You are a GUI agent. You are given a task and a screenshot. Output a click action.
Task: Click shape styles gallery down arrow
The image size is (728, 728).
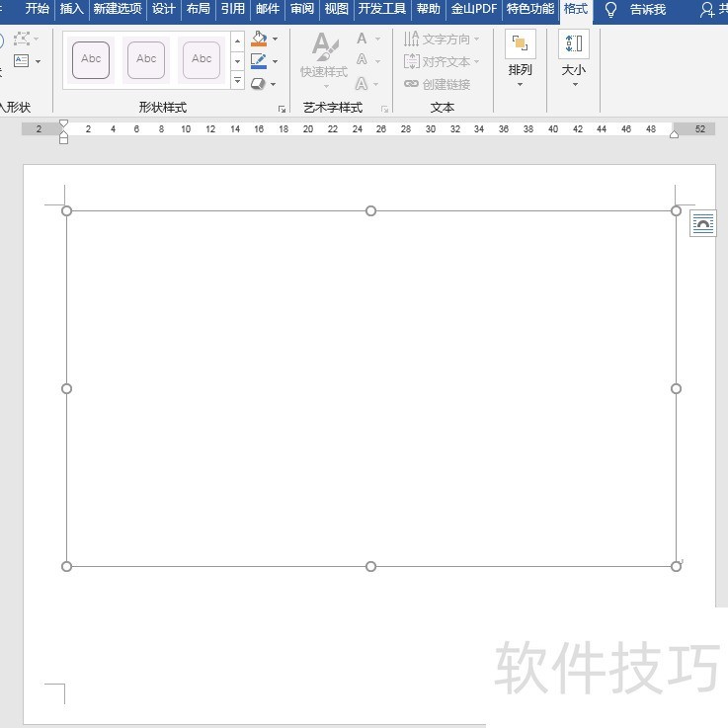pos(237,61)
